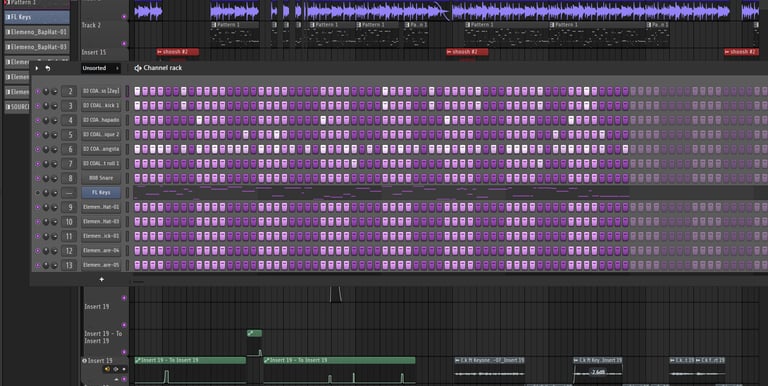Image resolution: width=768 pixels, height=386 pixels.
Task: Select Elemeno_BapHat-03 in picker panel
Action: point(37,47)
